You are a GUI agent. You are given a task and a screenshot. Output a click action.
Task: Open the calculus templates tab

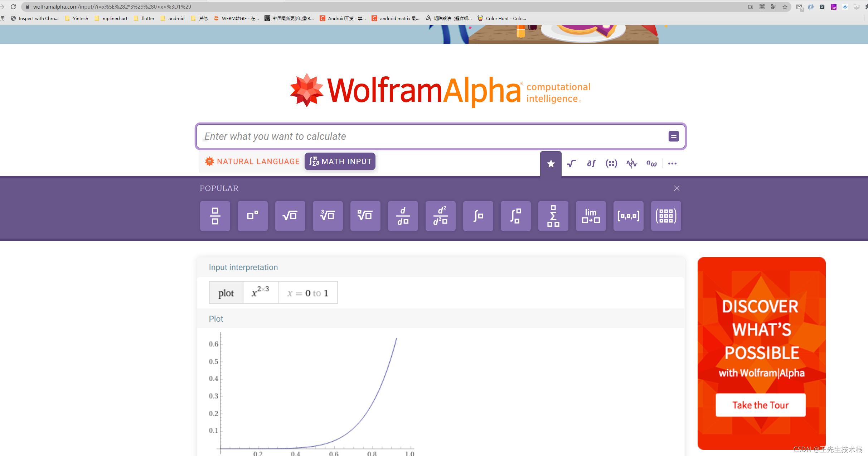(x=591, y=164)
